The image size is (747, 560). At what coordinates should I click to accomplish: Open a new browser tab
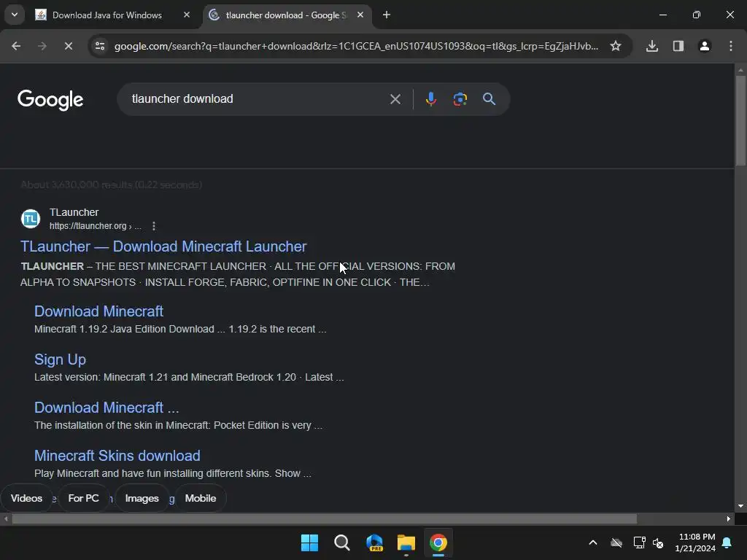387,15
